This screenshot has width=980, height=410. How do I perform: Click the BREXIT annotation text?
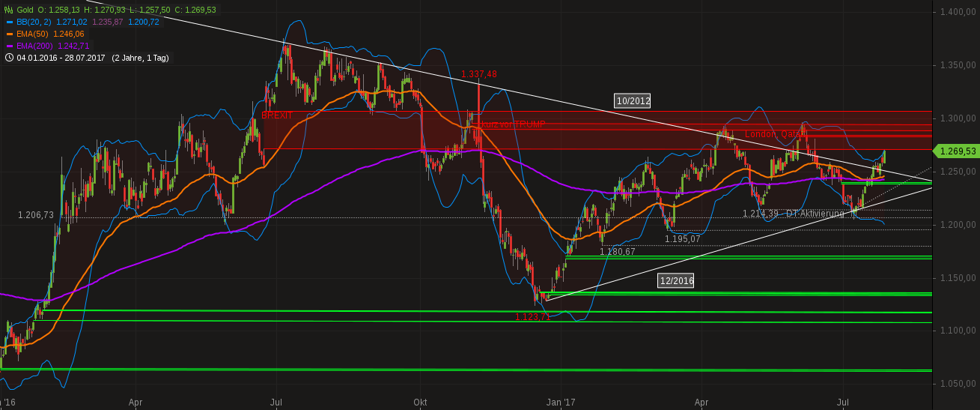pyautogui.click(x=277, y=115)
